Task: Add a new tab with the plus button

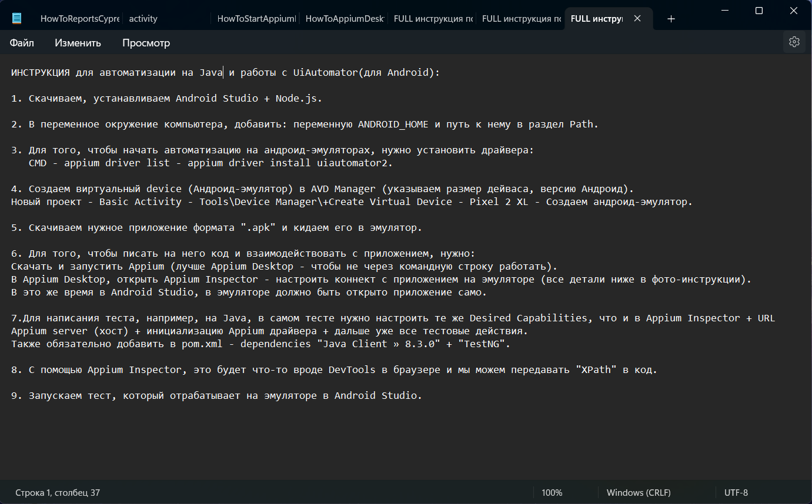Action: 671,19
